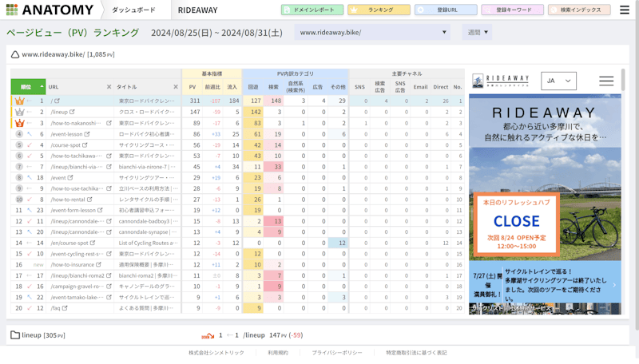639x364 pixels.
Task: Click the preview pane vertical scrollbar
Action: 623,80
